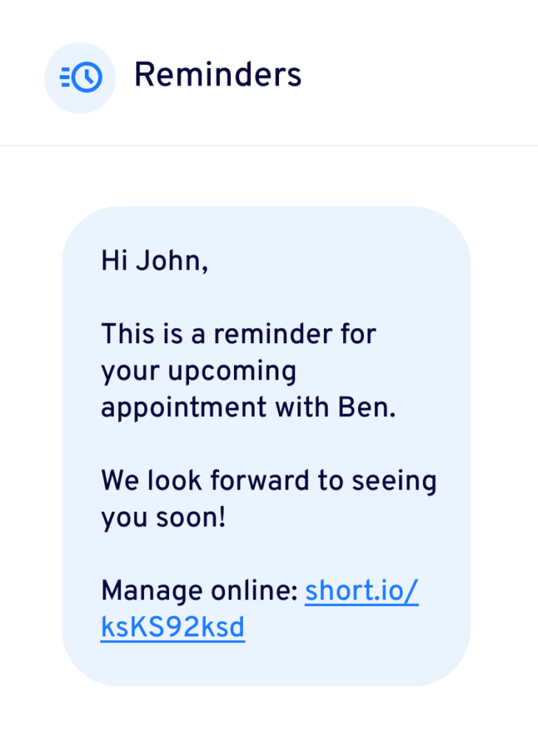Click the underlined short.io URL text
This screenshot has height=756, width=538.
tap(361, 591)
